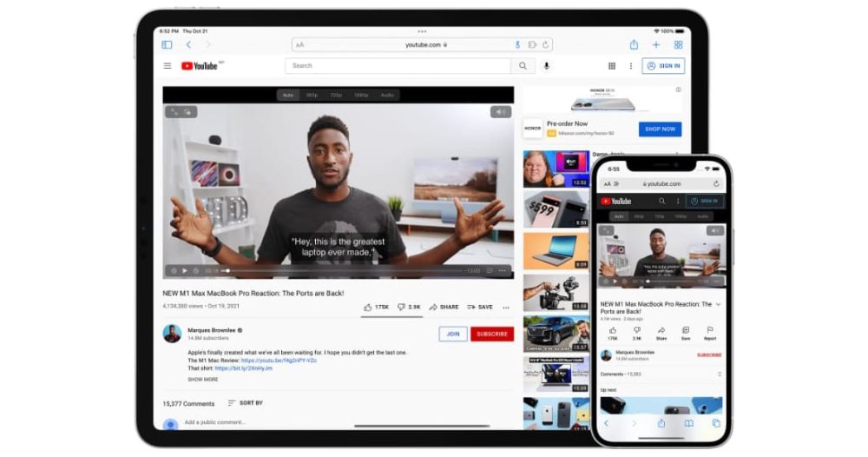Expand the description with SHOW MORE
Screen dimensions: 868x457
(203, 380)
